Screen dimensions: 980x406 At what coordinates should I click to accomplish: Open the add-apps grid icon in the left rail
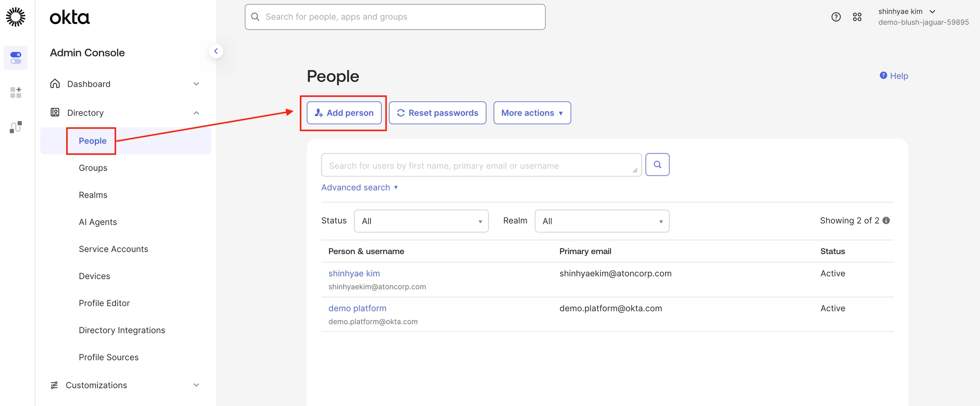(16, 92)
